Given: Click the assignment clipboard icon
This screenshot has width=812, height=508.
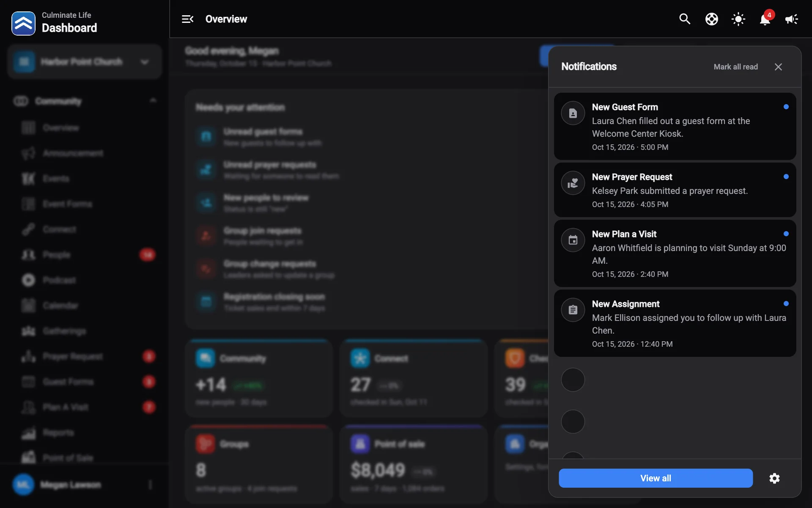Looking at the screenshot, I should [x=573, y=310].
